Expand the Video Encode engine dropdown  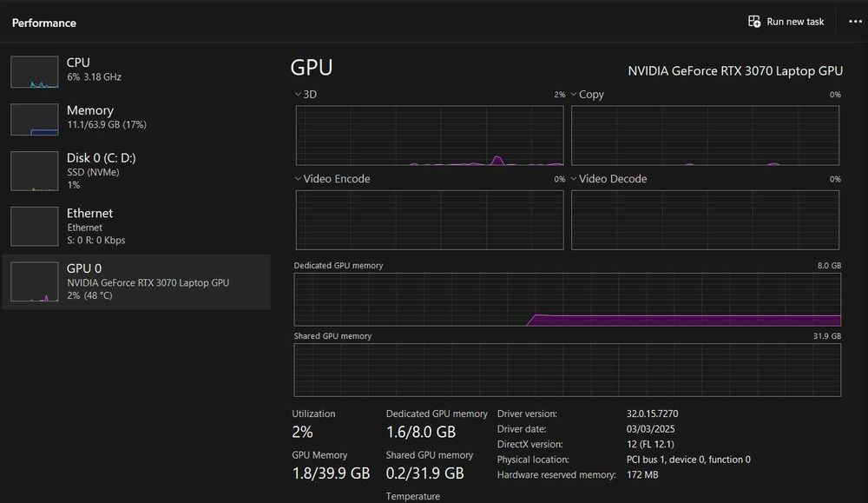point(298,179)
